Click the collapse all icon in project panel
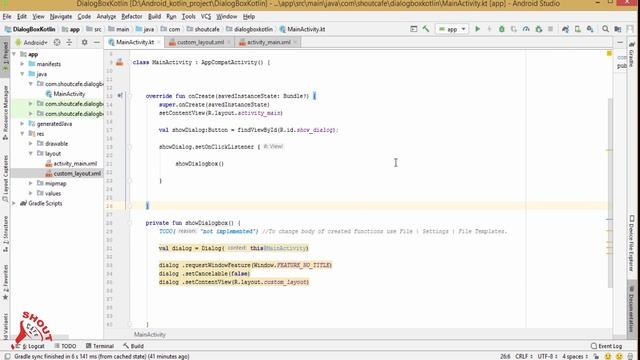 pos(69,42)
